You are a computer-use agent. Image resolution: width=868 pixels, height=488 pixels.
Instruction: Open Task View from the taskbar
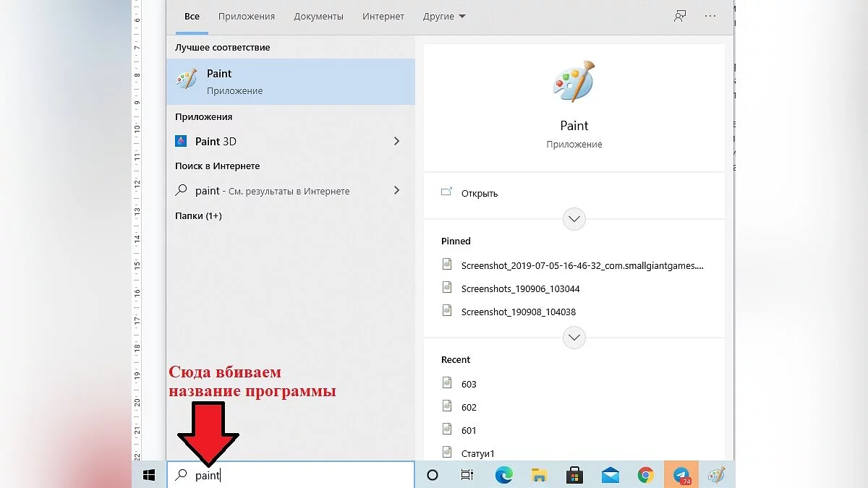coord(467,475)
